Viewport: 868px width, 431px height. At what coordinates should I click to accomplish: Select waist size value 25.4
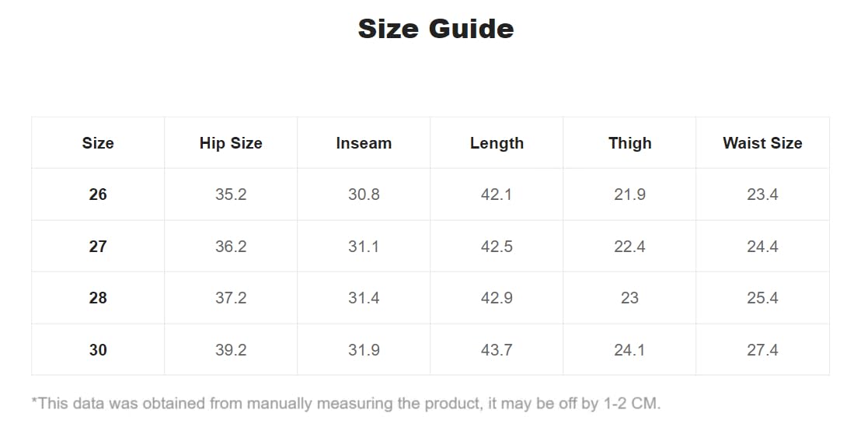762,298
